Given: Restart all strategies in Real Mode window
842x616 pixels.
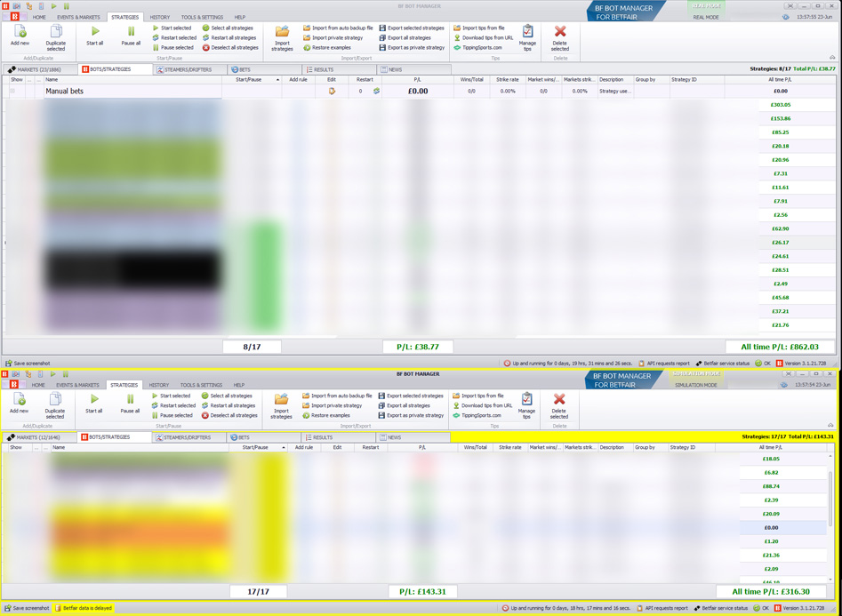Looking at the screenshot, I should 229,37.
